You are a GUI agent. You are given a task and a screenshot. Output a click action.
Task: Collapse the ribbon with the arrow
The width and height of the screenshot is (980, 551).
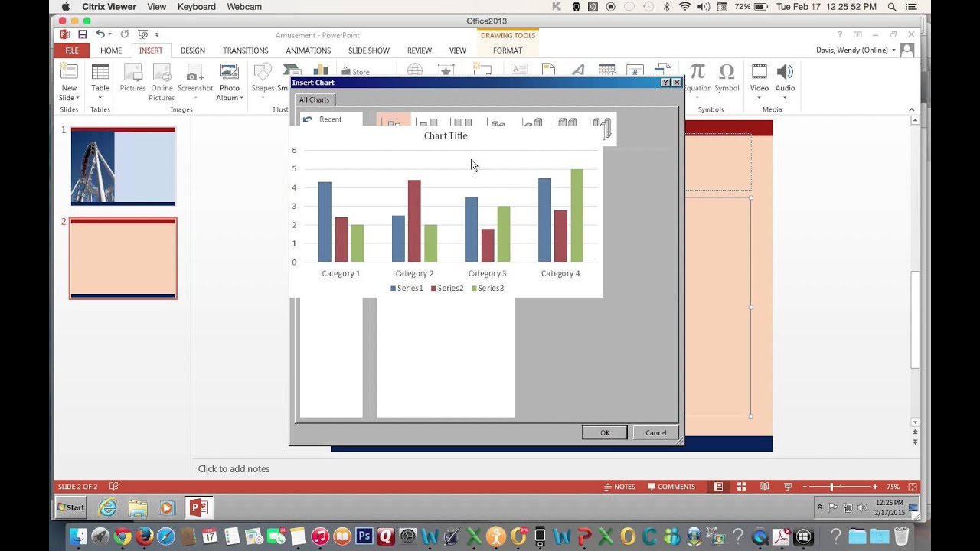tap(912, 109)
